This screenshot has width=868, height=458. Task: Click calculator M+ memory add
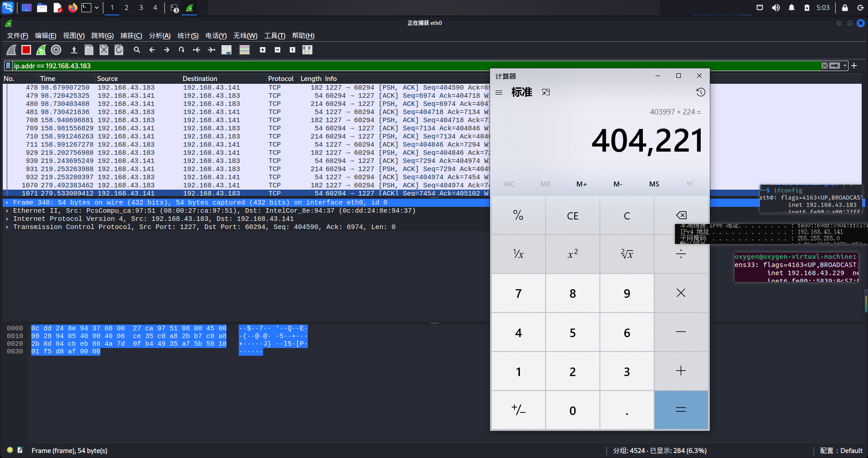coord(582,184)
